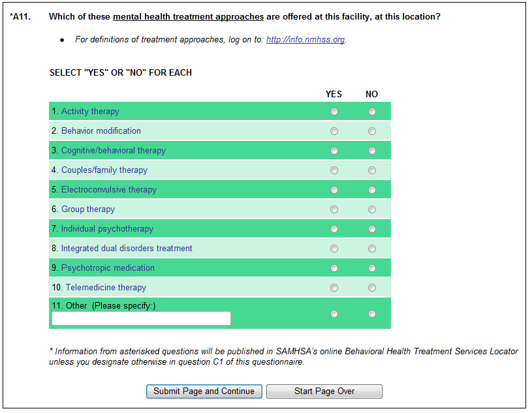
Task: Choose Yes for Psychotropic medication
Action: click(x=334, y=268)
